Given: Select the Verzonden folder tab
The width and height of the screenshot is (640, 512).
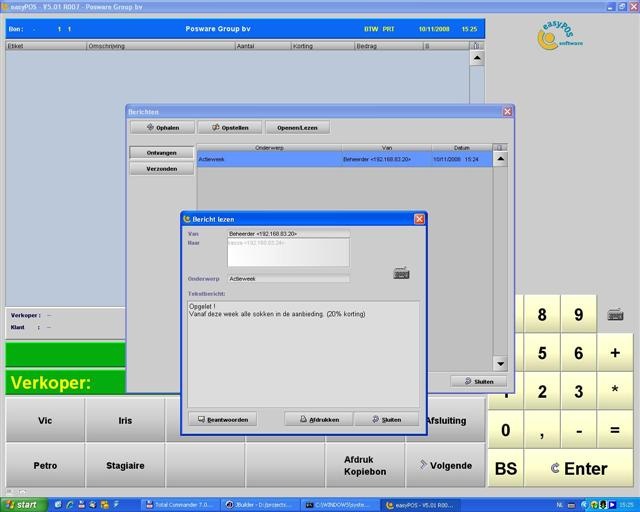Looking at the screenshot, I should pos(162,169).
